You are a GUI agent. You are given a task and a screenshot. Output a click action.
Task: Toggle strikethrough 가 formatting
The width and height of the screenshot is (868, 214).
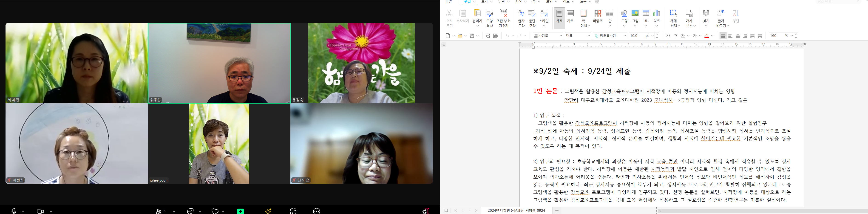pyautogui.click(x=695, y=35)
